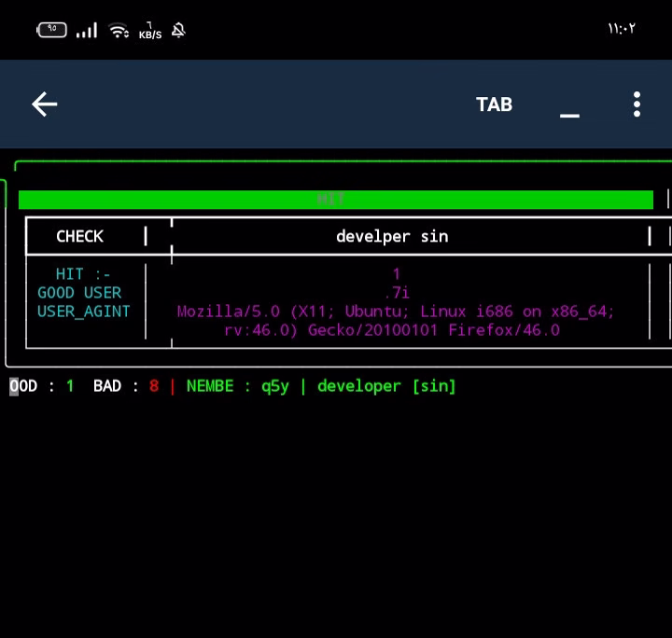Click the hit value '1' in table
Screen dimensions: 672x638
[397, 274]
